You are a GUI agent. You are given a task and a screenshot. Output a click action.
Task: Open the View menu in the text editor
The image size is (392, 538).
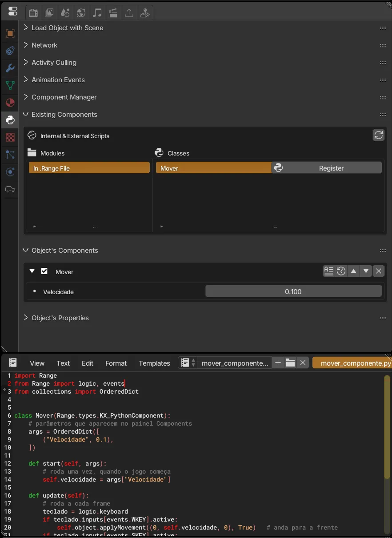37,363
